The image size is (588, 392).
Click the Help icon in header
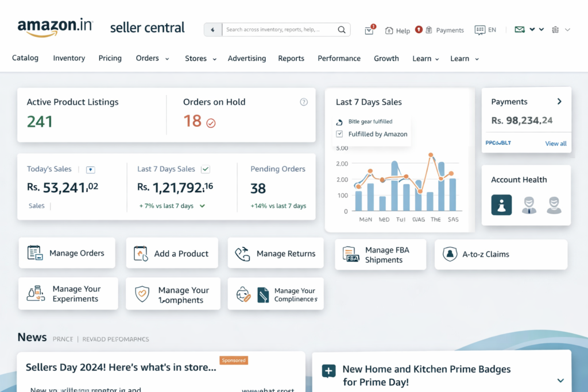(x=389, y=30)
